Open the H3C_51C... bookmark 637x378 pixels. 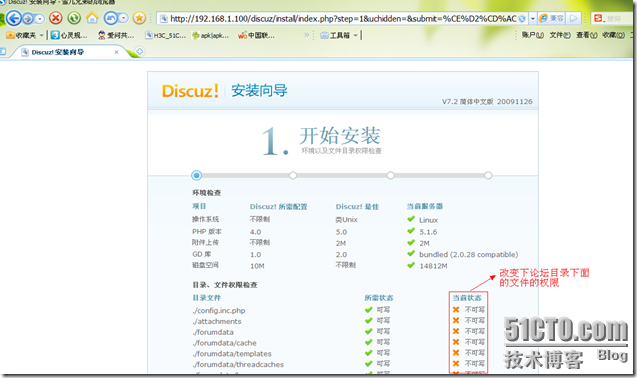coord(165,35)
